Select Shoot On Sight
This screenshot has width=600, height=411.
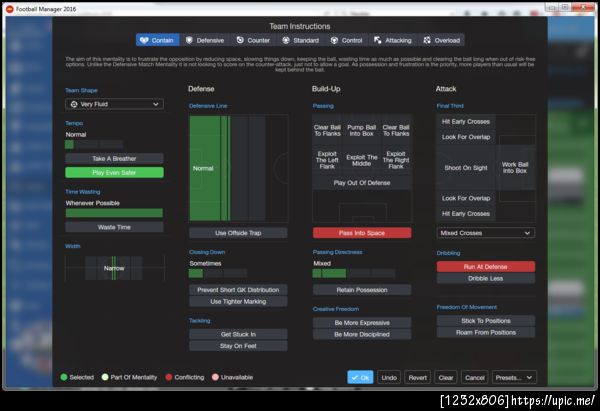click(x=466, y=168)
